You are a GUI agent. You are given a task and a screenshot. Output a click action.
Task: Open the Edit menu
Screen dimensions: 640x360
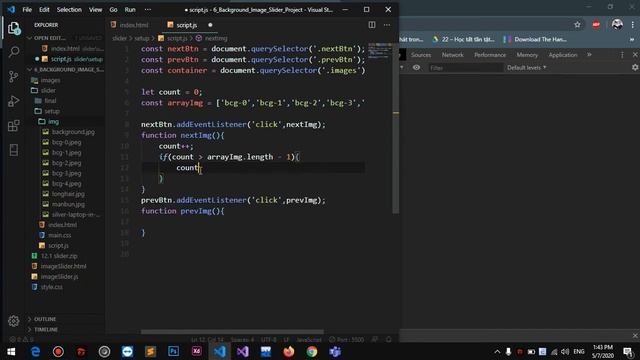pos(44,9)
